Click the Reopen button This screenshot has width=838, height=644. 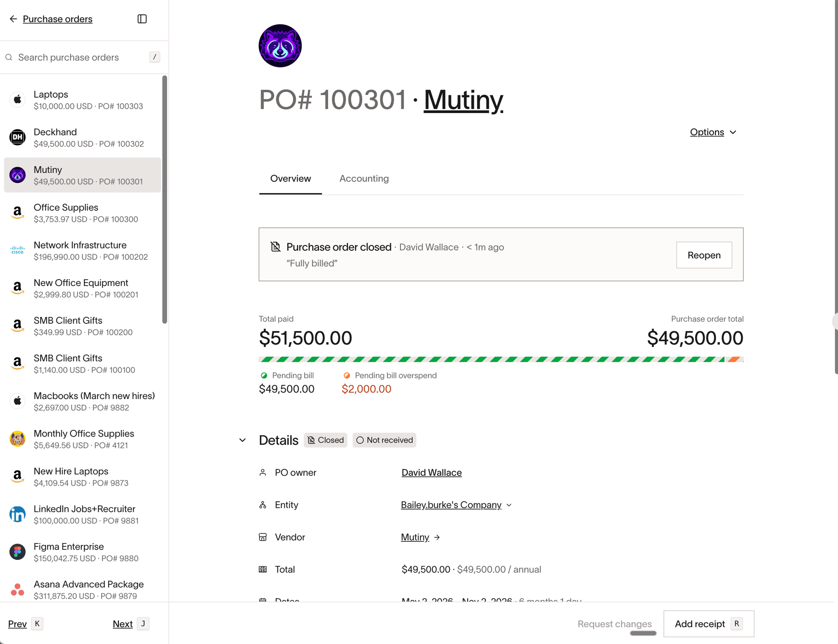[704, 255]
